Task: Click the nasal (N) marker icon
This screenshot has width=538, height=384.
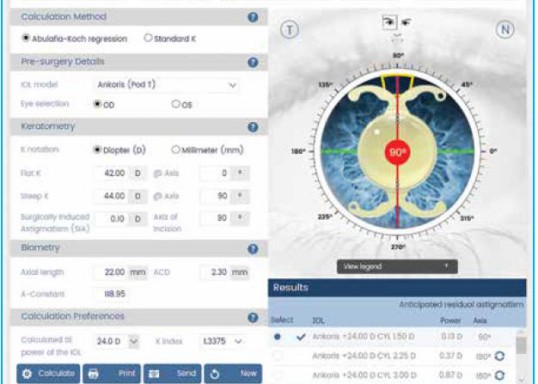Action: (505, 30)
